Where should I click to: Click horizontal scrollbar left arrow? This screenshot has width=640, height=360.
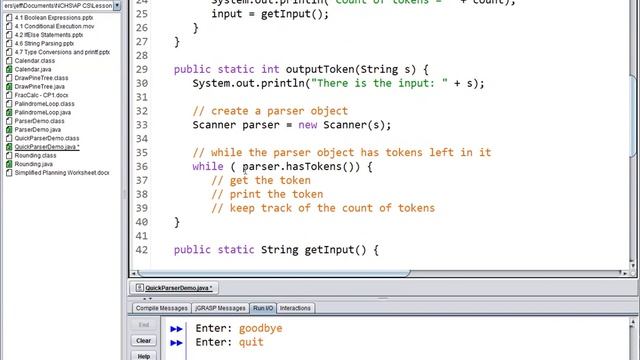pos(133,273)
